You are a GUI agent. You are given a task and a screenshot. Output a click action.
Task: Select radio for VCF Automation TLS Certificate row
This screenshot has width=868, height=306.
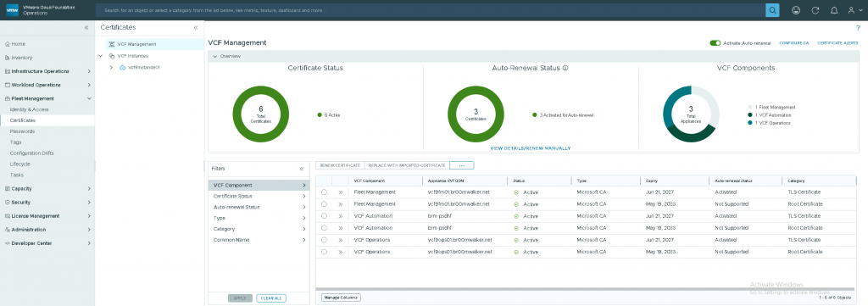point(324,216)
